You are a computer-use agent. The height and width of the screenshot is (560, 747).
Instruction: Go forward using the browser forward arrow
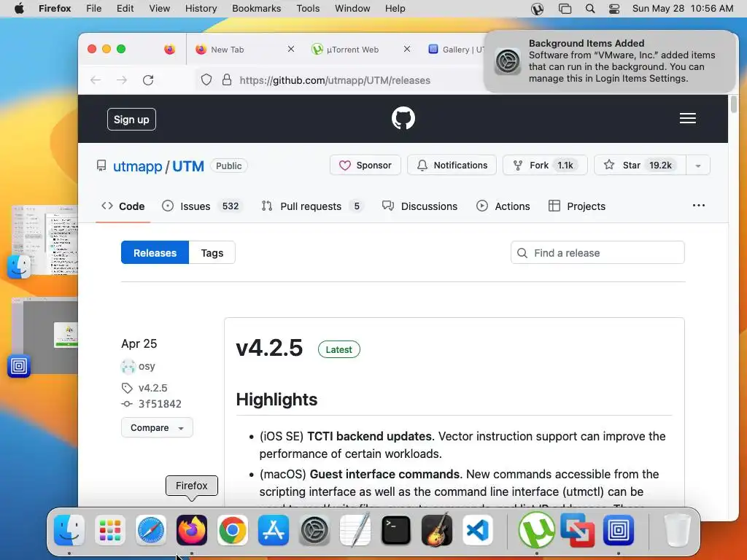pyautogui.click(x=122, y=80)
